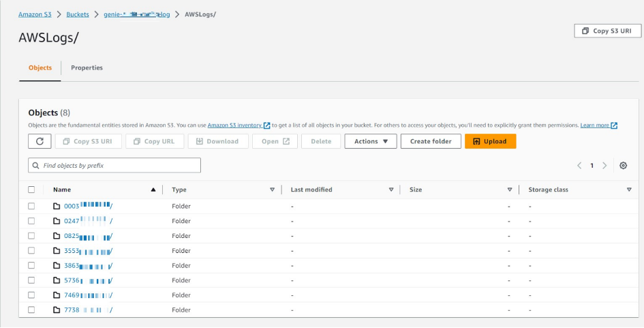Click toolbar Copy S3 URI button
The width and height of the screenshot is (644, 328).
click(89, 141)
